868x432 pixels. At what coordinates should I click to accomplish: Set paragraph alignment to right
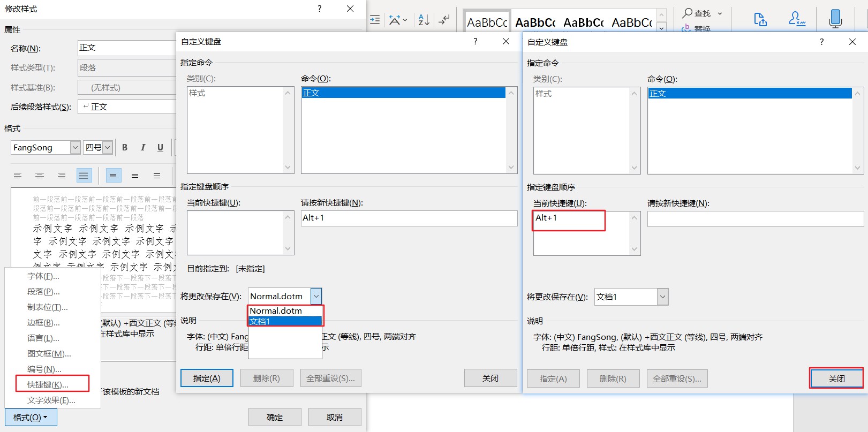[62, 175]
